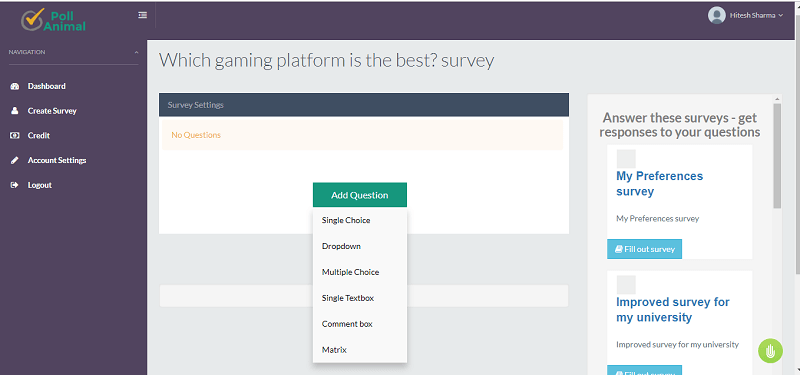Click the Account Settings pencil icon
Image resolution: width=800 pixels, height=375 pixels.
[x=15, y=160]
